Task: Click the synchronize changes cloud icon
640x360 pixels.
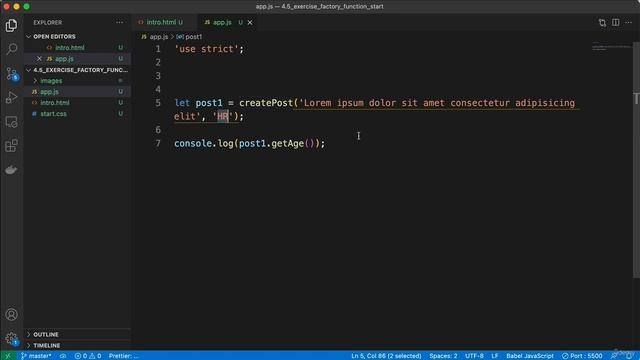Action: pos(63,356)
